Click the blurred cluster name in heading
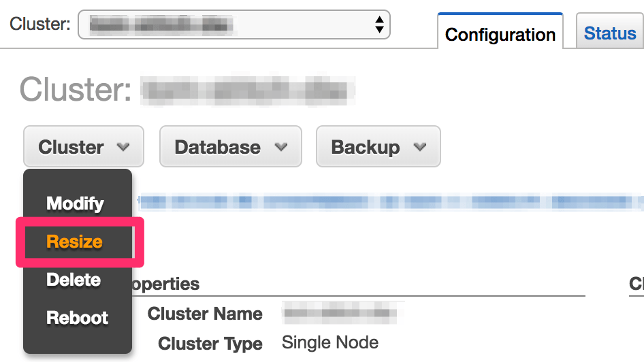Screen dimensions: 644x362 tap(248, 90)
